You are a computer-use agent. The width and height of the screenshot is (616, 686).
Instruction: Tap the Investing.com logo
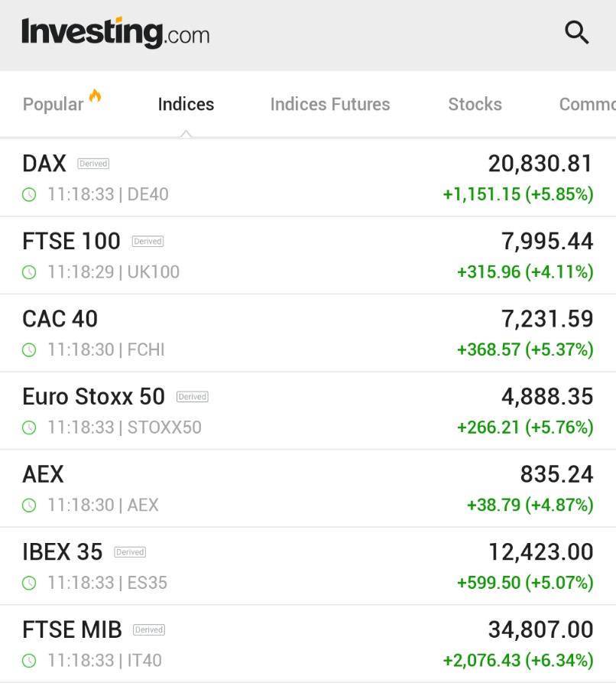click(116, 32)
